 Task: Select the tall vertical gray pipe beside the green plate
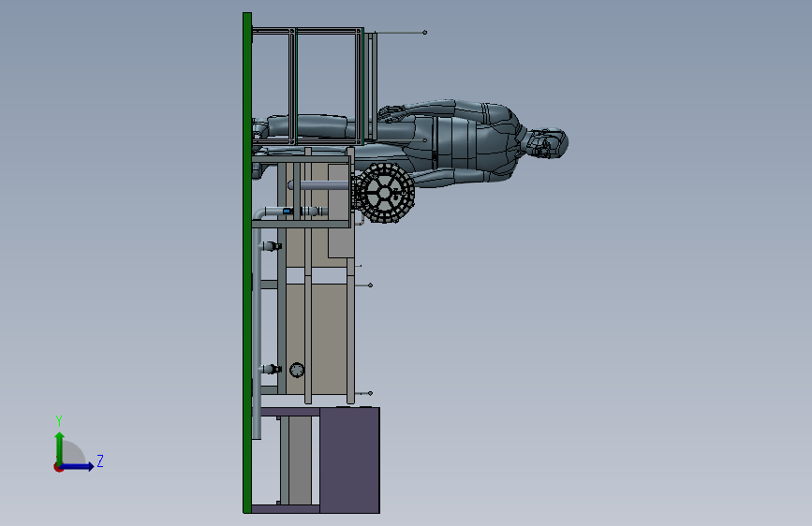point(257,331)
